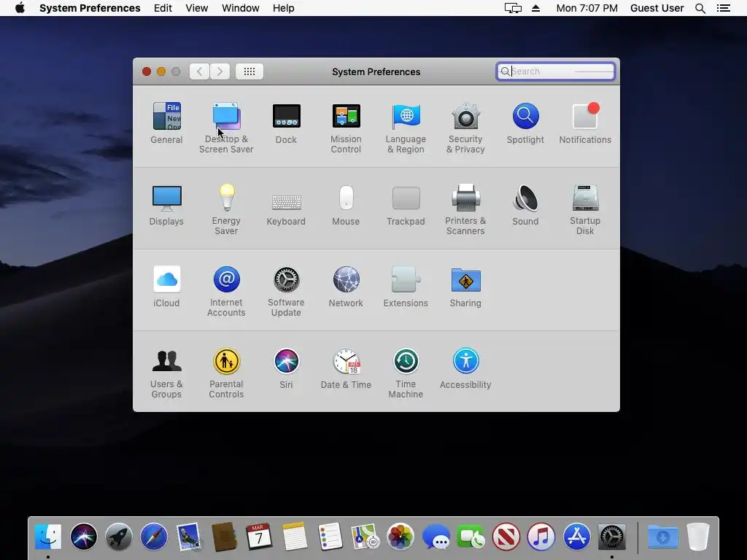The height and width of the screenshot is (560, 747).
Task: Click the eject icon in menu bar
Action: click(x=536, y=8)
